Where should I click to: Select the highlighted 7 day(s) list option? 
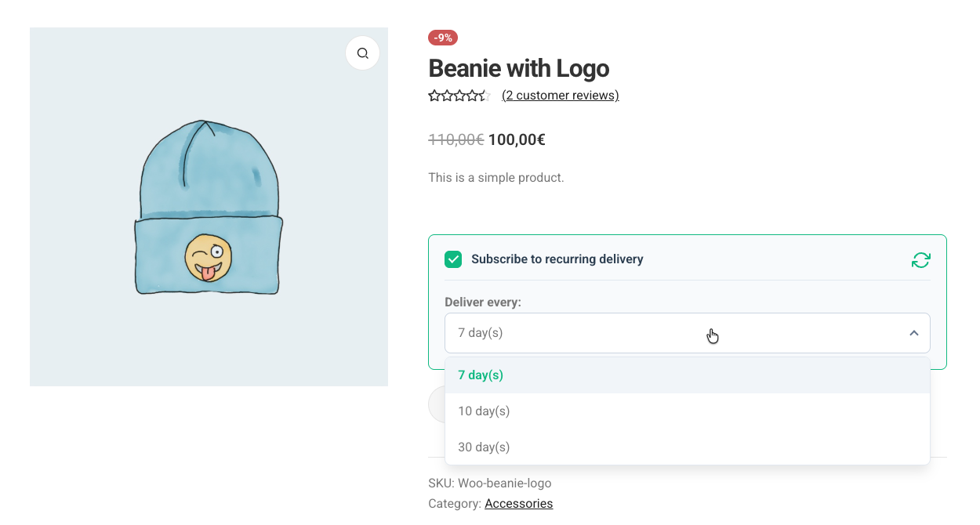tap(481, 375)
